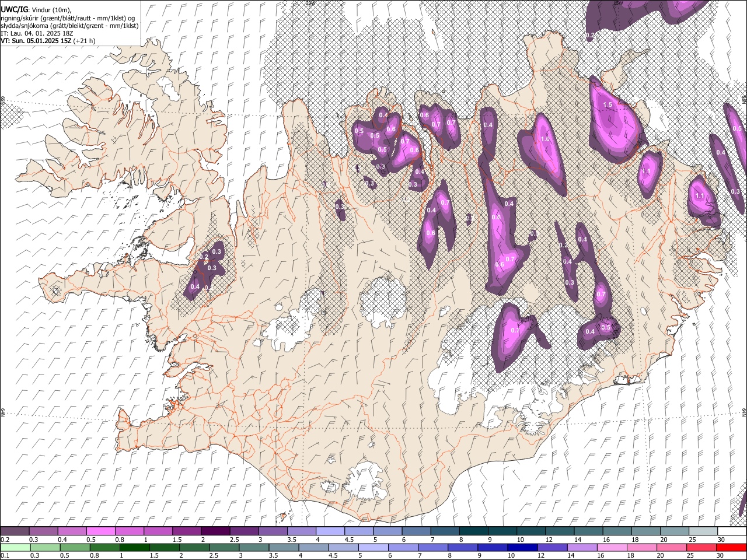Select the hot pink 20 rain scale swatch
747x560 pixels.
coord(671,547)
